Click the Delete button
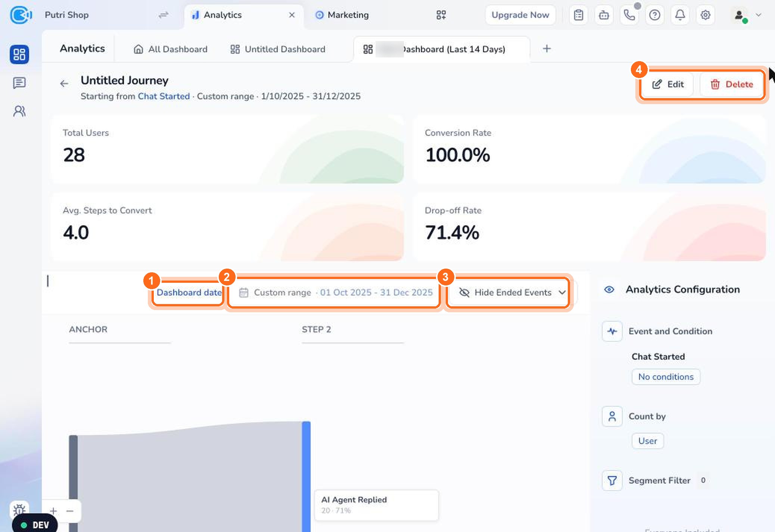This screenshot has width=775, height=532. (731, 84)
